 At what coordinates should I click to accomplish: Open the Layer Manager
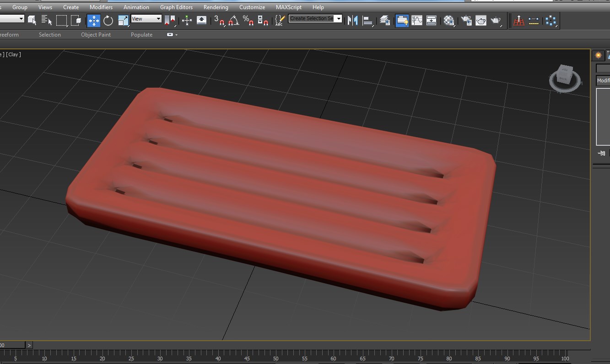pyautogui.click(x=385, y=21)
